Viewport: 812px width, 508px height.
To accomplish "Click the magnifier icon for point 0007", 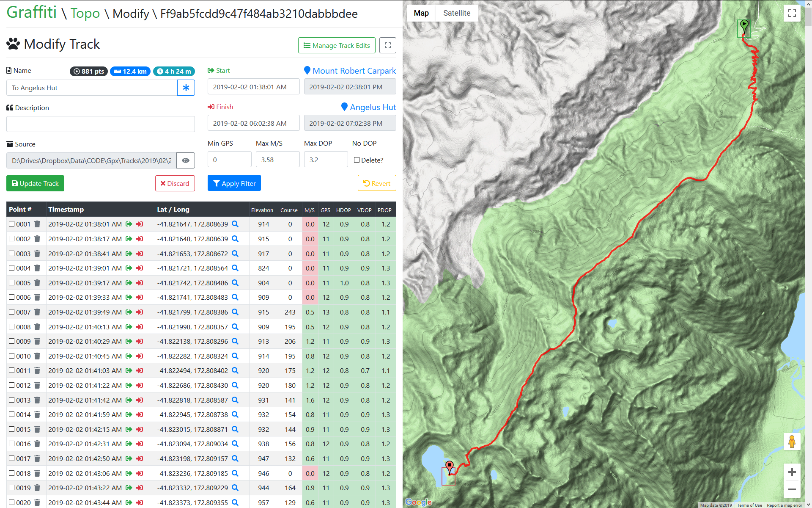I will [x=235, y=312].
